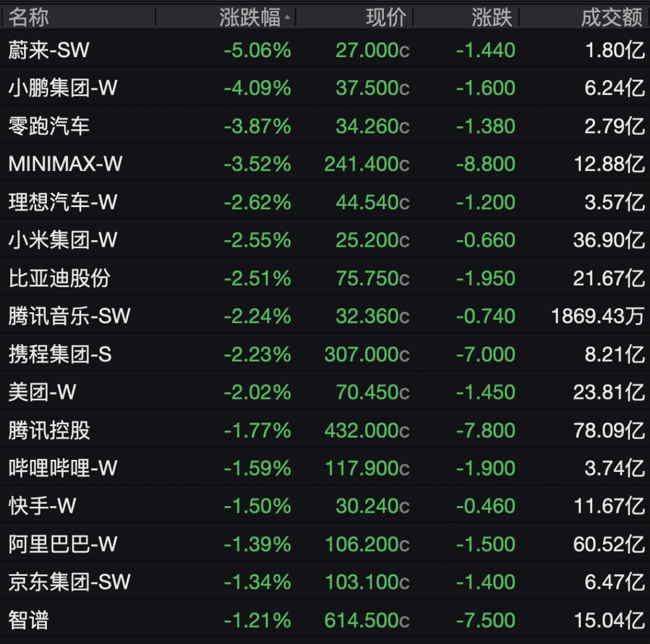Select the 理想汽车-W stock name
This screenshot has width=650, height=644.
(63, 202)
